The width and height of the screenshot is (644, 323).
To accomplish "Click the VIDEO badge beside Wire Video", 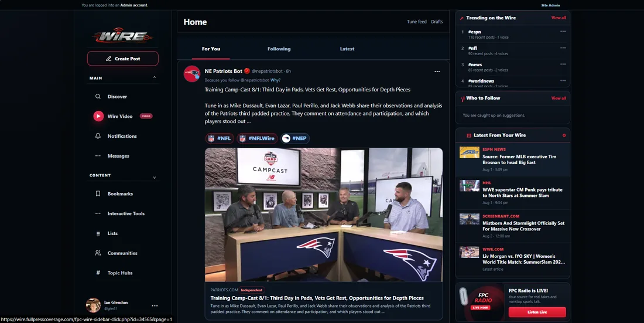I will [x=146, y=116].
